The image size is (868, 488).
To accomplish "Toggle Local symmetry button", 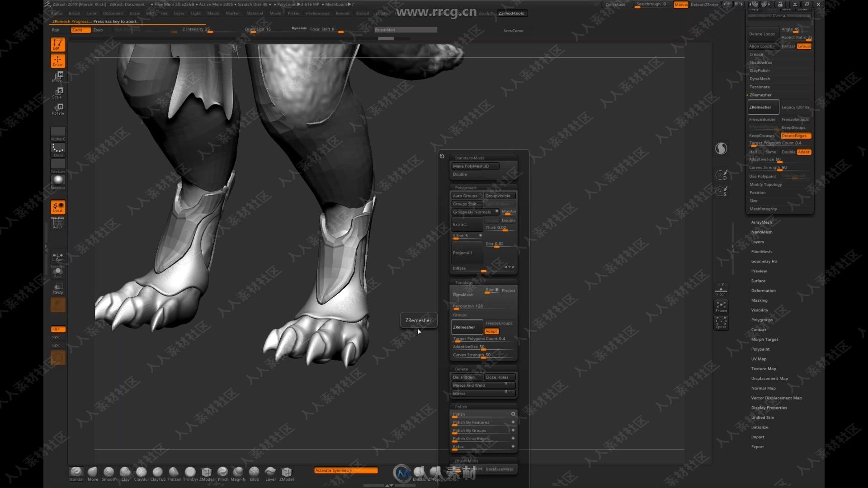I will click(58, 207).
